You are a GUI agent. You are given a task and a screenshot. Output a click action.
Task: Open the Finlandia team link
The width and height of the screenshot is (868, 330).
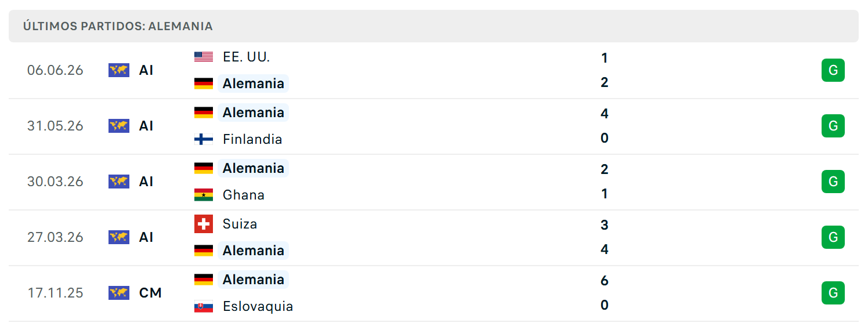252,139
